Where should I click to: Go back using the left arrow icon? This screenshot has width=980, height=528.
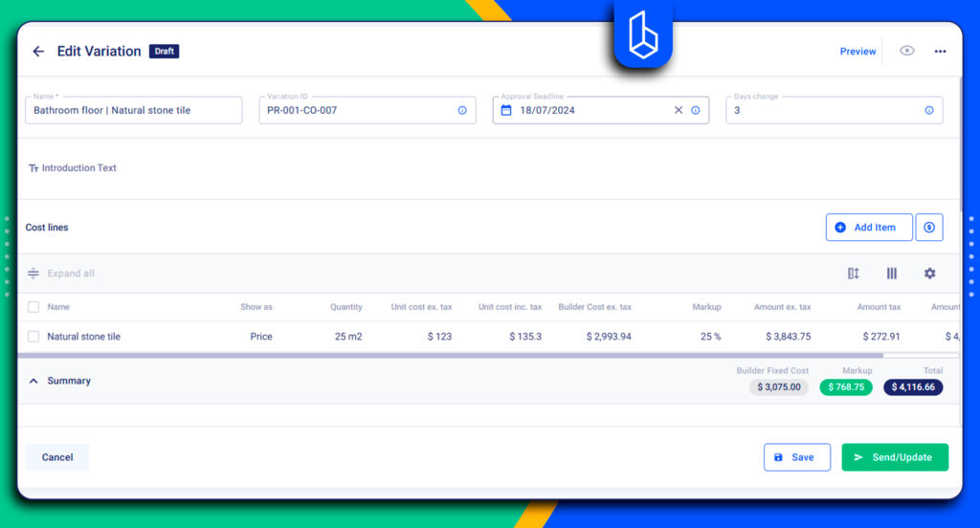point(38,52)
